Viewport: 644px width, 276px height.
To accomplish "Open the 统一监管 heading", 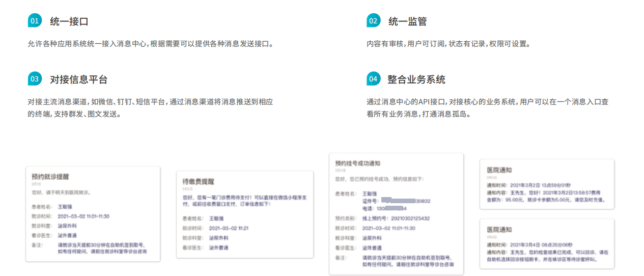I will coord(407,21).
